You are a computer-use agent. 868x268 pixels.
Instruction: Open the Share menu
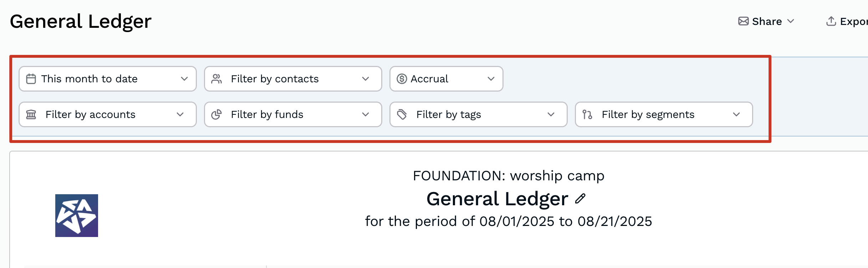[767, 21]
